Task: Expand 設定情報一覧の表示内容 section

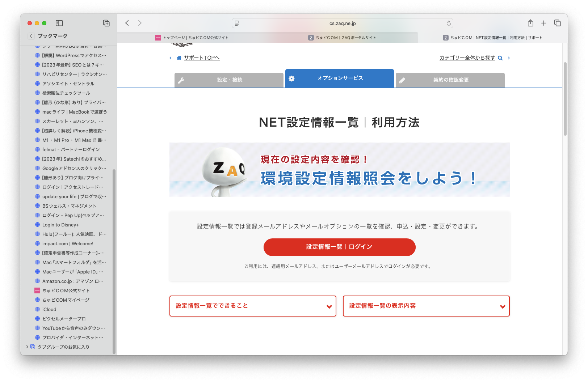Action: pos(426,306)
